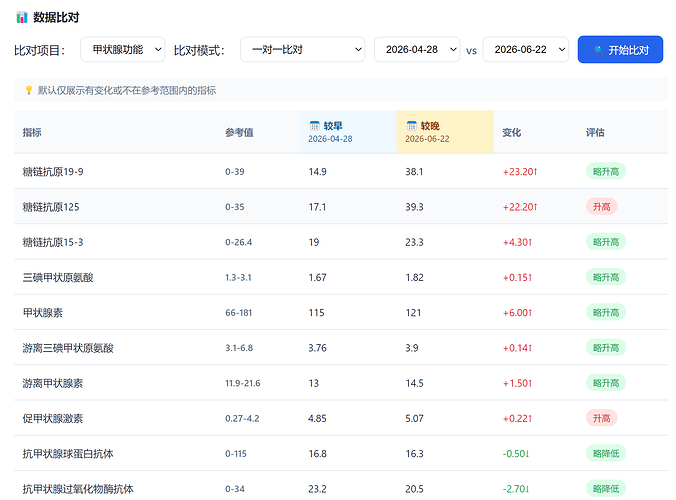Open the 2026-06-22 date dropdown
The width and height of the screenshot is (676, 500).
(526, 50)
